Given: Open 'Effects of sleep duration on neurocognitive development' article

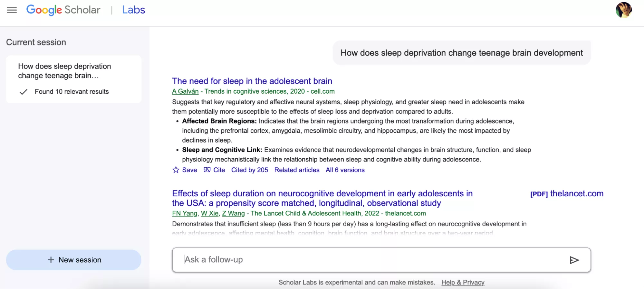Looking at the screenshot, I should click(x=322, y=198).
